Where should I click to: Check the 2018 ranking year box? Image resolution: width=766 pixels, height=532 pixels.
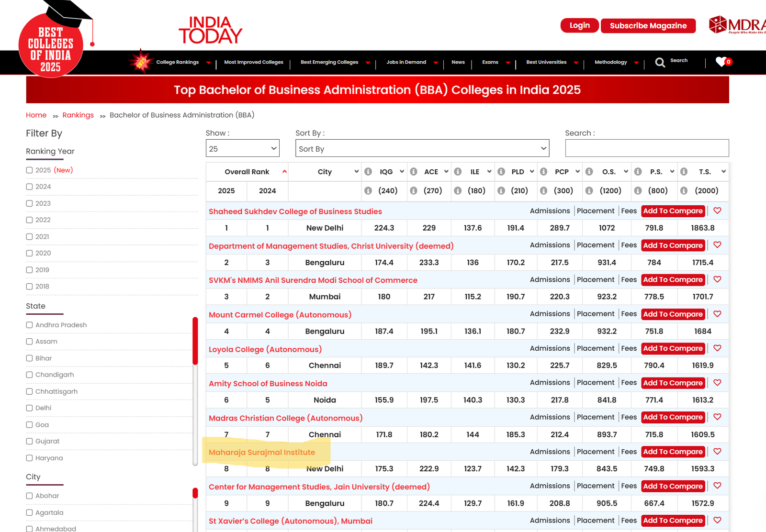click(29, 287)
